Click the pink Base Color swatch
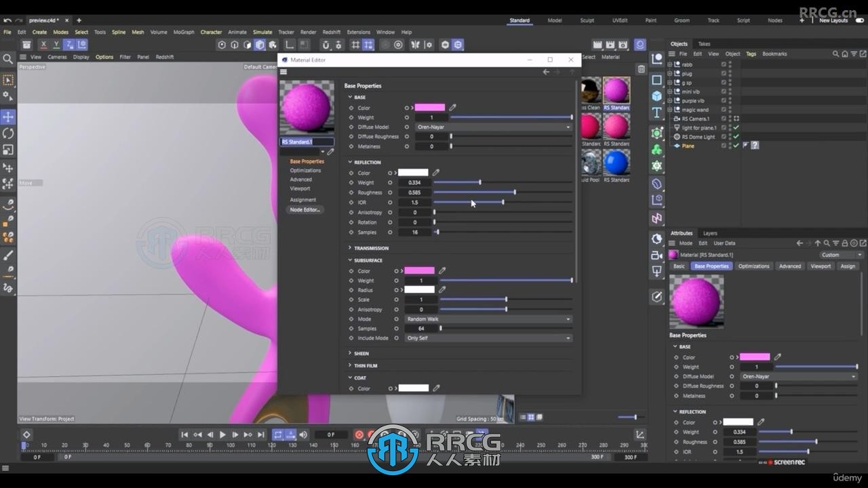 click(x=430, y=107)
